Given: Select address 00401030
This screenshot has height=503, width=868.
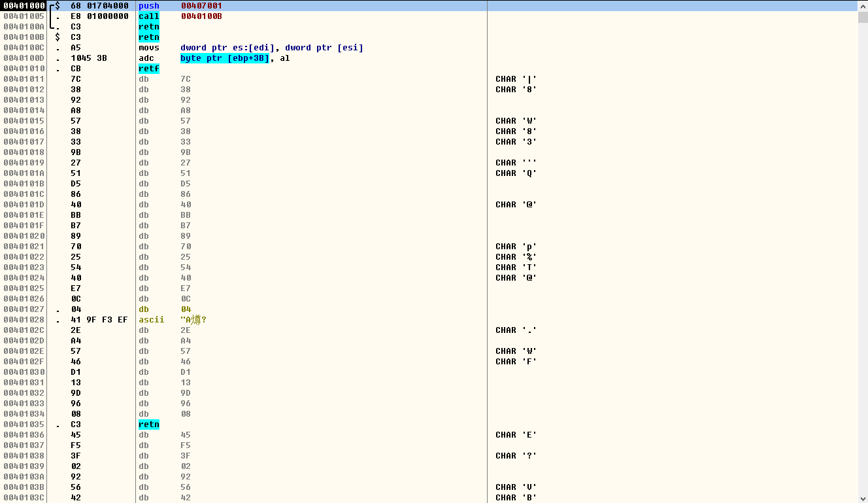Looking at the screenshot, I should pyautogui.click(x=24, y=372).
